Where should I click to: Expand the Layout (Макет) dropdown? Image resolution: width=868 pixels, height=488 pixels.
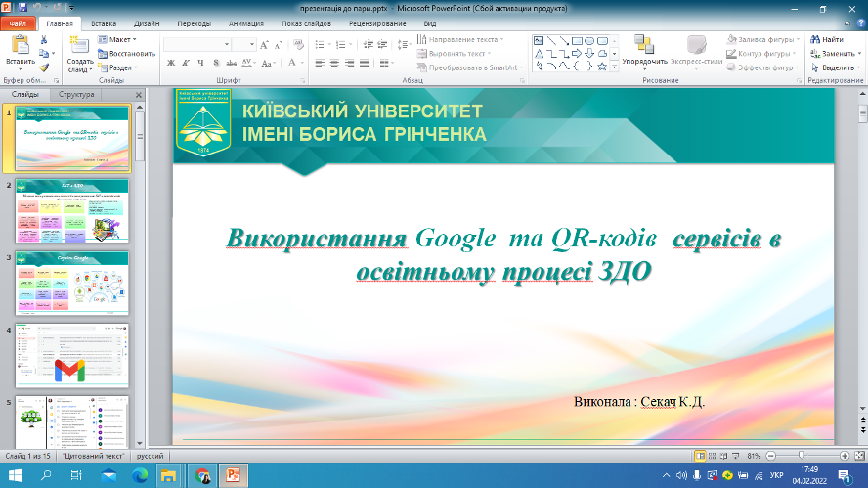(x=120, y=39)
